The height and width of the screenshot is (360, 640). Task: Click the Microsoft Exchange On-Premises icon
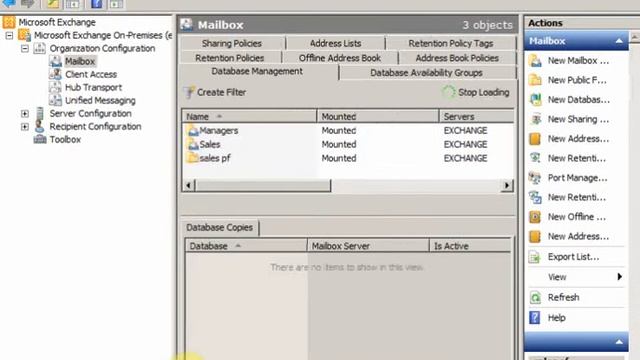pyautogui.click(x=24, y=35)
